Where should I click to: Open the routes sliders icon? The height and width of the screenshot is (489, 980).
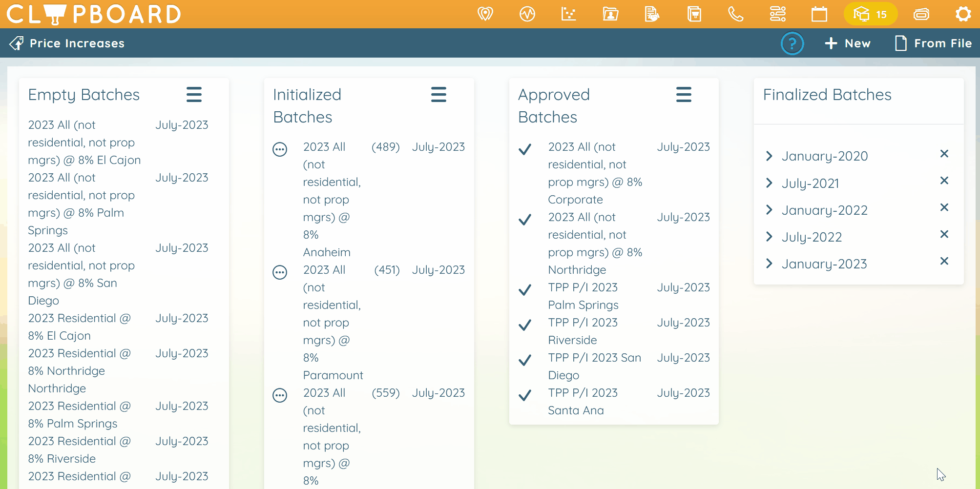[777, 14]
